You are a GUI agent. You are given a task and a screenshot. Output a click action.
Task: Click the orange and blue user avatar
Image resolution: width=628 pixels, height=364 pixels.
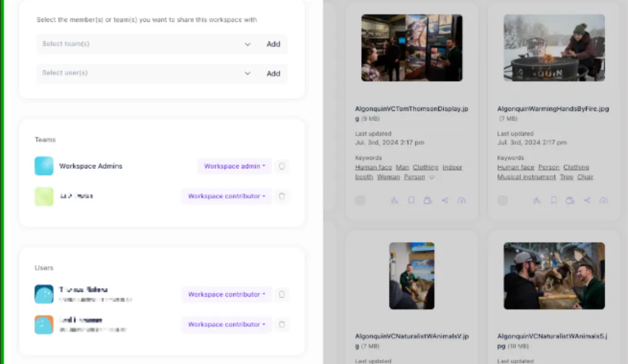coord(44,324)
